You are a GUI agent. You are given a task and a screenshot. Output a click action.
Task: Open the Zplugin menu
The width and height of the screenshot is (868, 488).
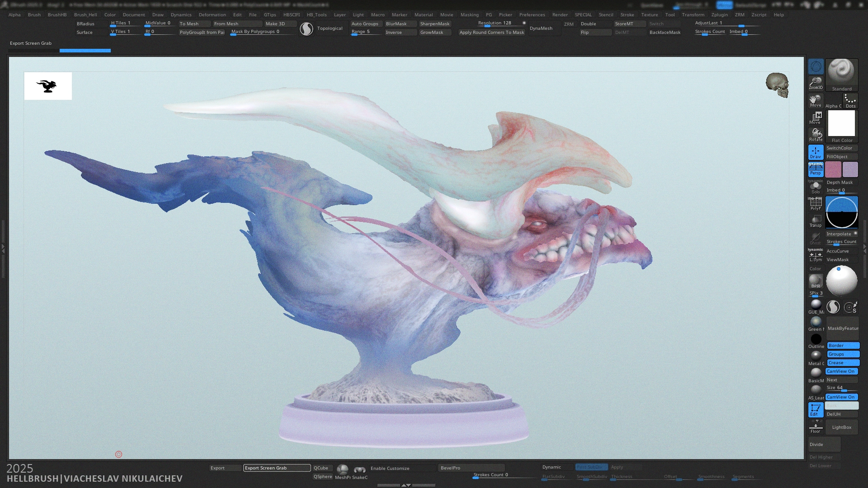click(719, 14)
